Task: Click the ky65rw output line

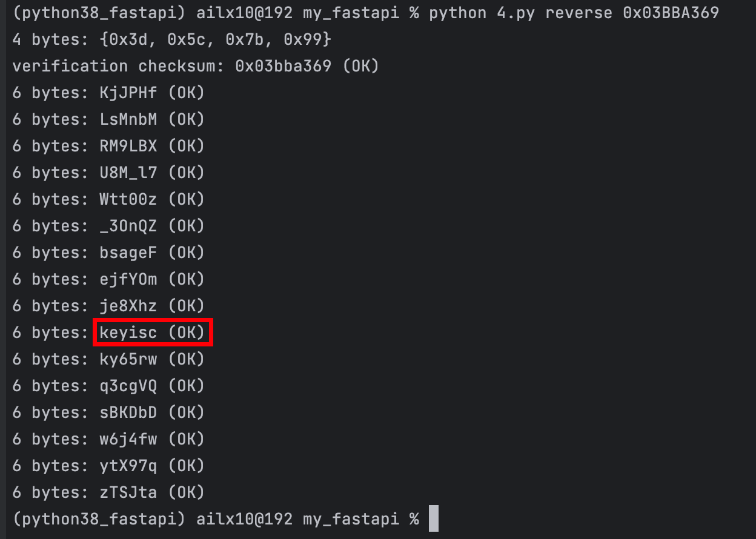Action: tap(108, 359)
